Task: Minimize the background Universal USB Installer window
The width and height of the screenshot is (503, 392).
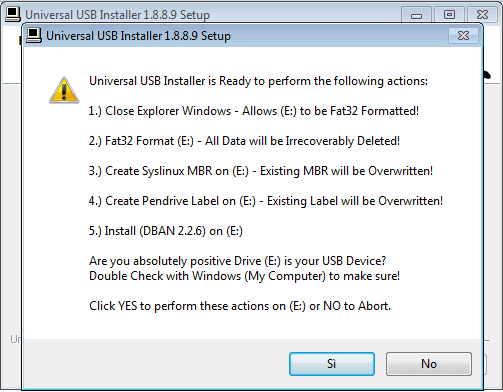Action: (x=416, y=15)
